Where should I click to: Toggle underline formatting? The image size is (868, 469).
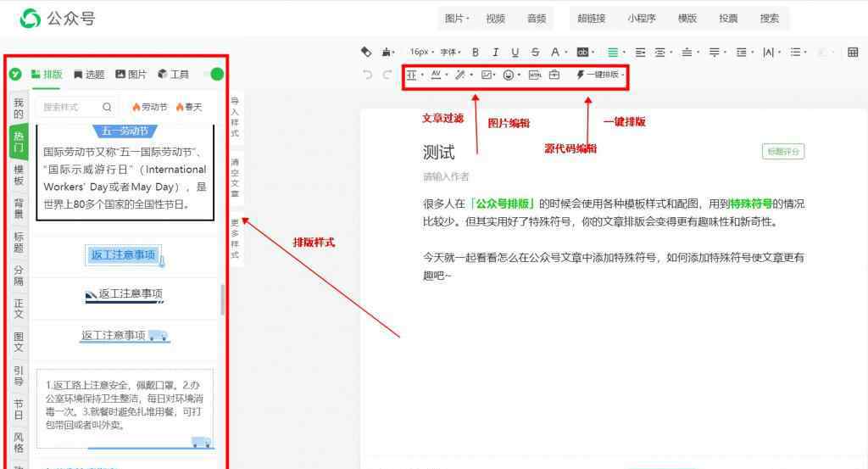coord(515,52)
